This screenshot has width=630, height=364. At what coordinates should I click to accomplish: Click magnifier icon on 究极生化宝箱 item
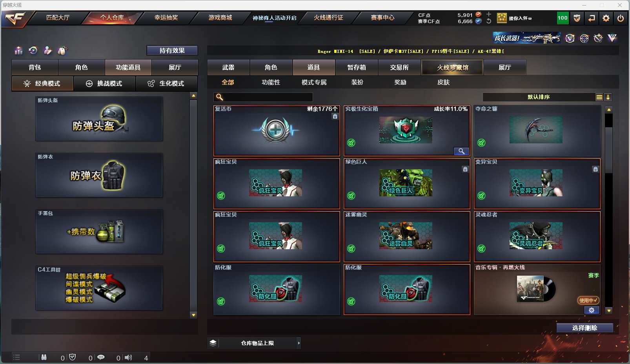click(461, 151)
